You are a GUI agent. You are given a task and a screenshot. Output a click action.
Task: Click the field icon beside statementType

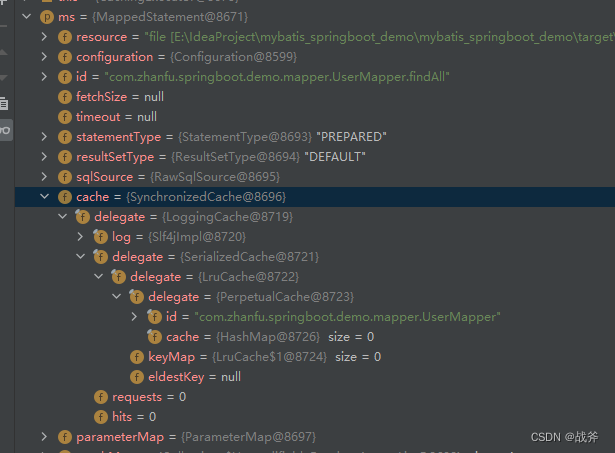pyautogui.click(x=65, y=137)
